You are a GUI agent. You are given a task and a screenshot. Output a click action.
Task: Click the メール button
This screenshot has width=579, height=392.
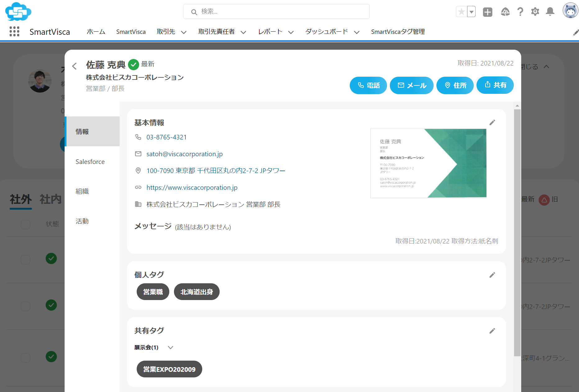(412, 85)
